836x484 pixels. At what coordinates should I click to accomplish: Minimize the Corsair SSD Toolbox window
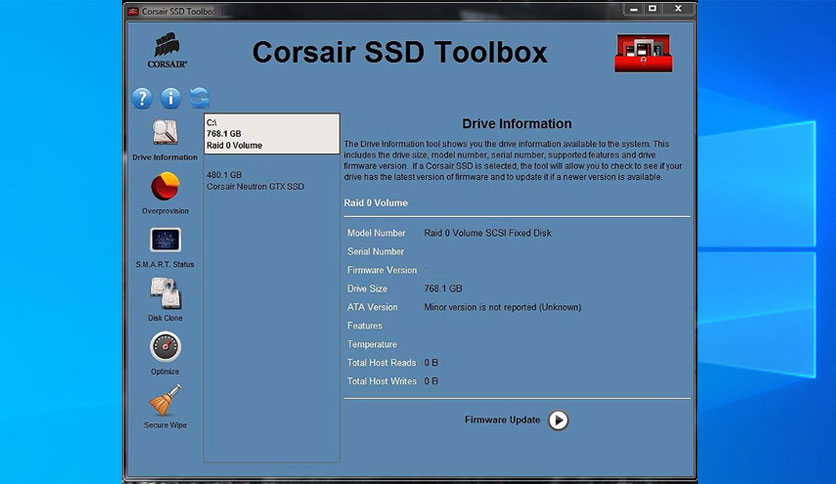tap(633, 9)
